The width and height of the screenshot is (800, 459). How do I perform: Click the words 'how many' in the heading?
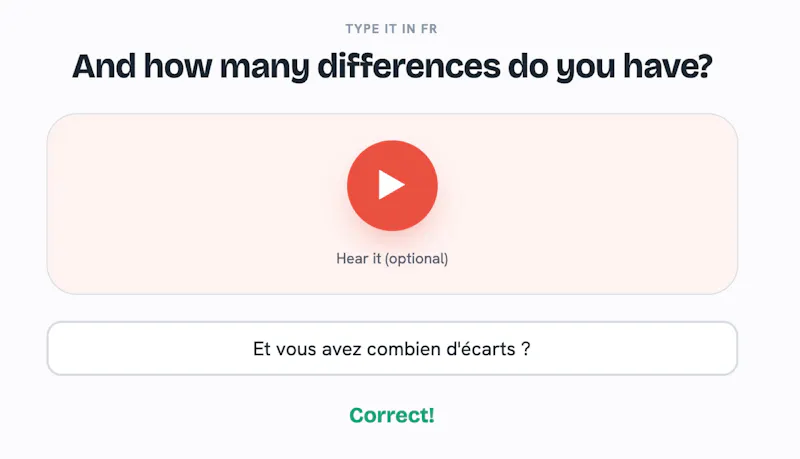(227, 67)
